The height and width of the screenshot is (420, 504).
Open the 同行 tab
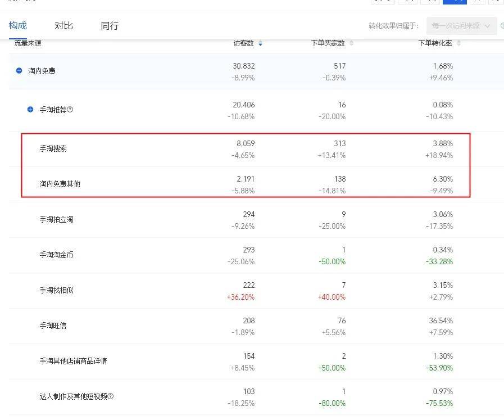110,26
